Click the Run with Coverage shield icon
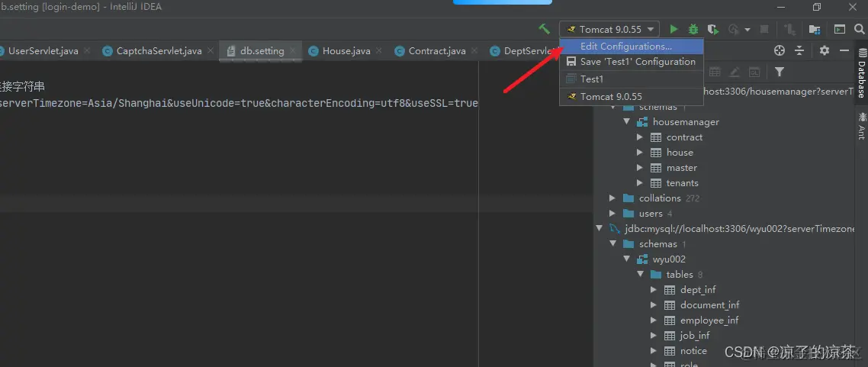Viewport: 868px width, 367px height. tap(713, 29)
